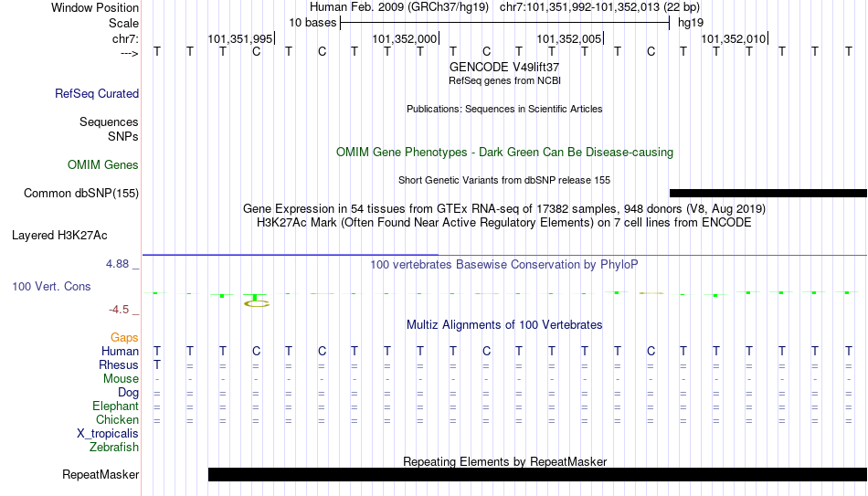Viewport: 868px width, 496px height.
Task: Click the Zebrafish alignment row label
Action: point(114,447)
